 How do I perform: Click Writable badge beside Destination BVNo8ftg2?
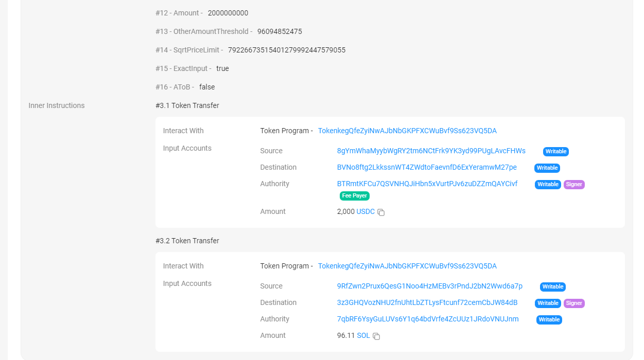coord(547,168)
